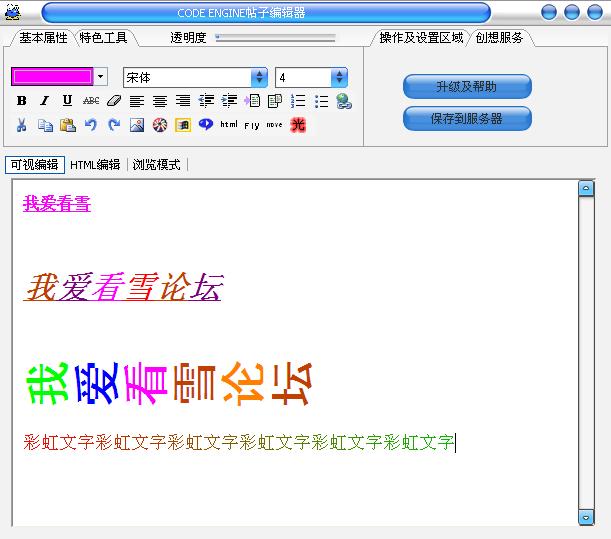Open the 操作及设置区域 tab

click(421, 38)
